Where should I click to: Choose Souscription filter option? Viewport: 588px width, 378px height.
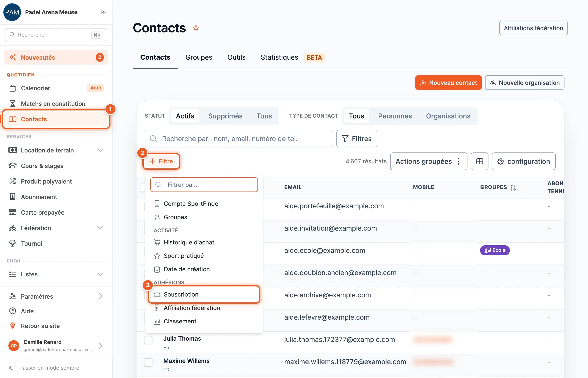(204, 294)
